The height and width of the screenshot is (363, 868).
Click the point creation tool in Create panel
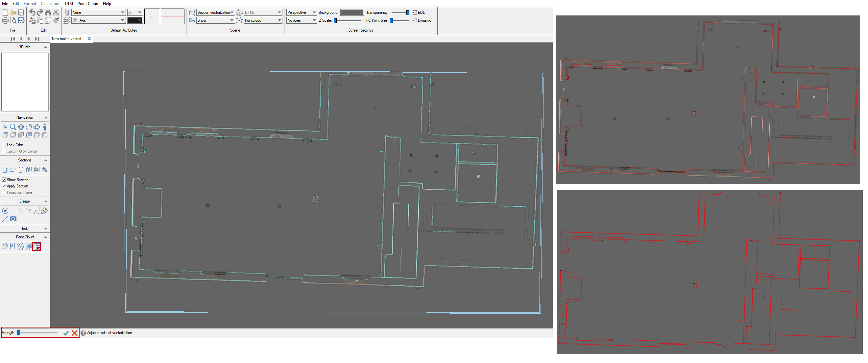click(x=5, y=211)
